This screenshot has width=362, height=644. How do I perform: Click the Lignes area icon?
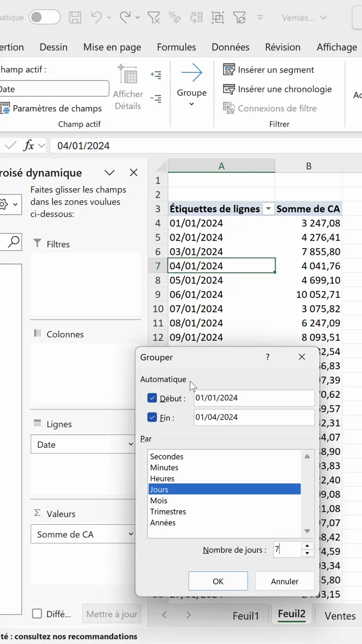[x=37, y=424]
